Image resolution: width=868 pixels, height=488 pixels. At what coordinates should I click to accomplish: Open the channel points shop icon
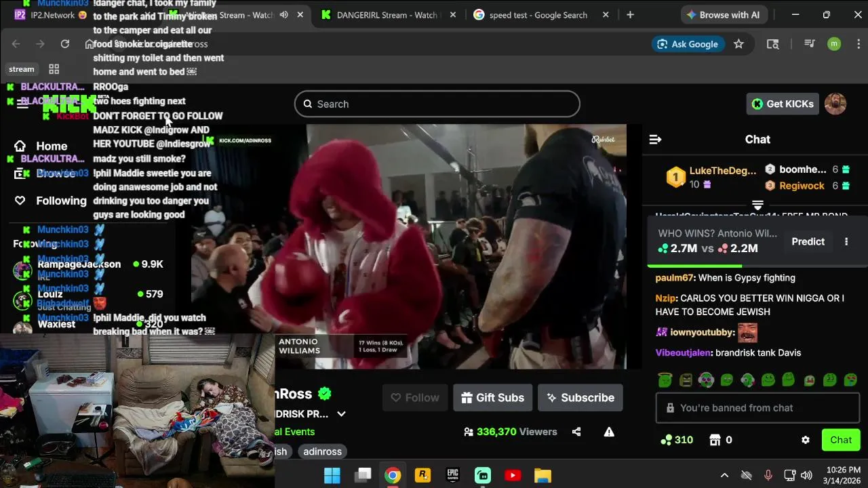pos(715,440)
